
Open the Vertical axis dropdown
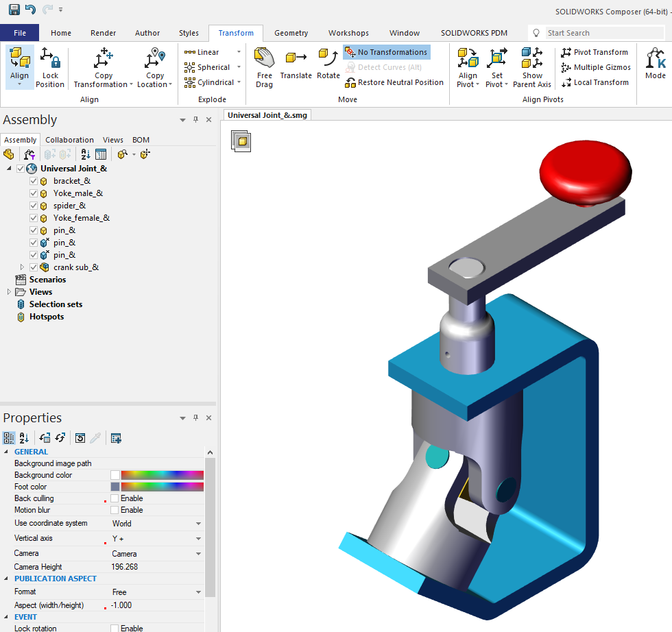pyautogui.click(x=199, y=539)
